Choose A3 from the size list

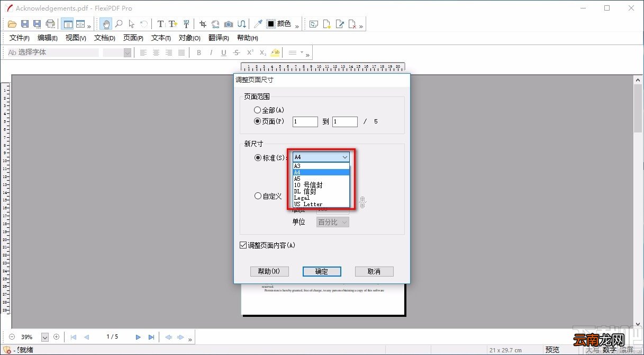321,166
